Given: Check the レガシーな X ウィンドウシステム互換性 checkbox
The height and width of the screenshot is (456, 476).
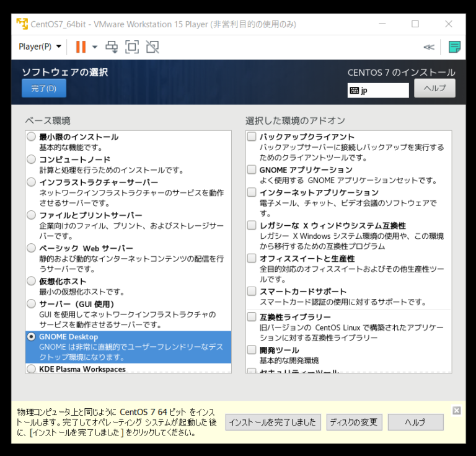Looking at the screenshot, I should point(252,225).
